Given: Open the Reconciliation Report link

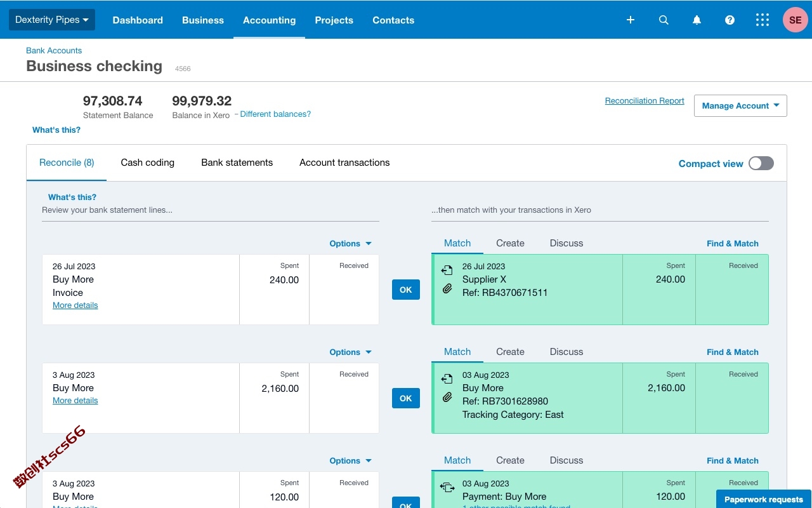Looking at the screenshot, I should pyautogui.click(x=645, y=100).
